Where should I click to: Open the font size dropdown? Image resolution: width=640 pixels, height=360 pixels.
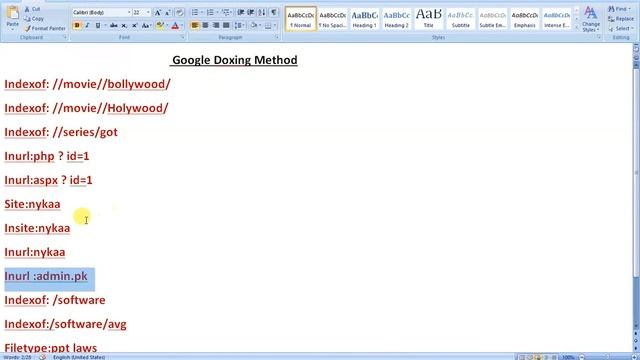pos(148,13)
